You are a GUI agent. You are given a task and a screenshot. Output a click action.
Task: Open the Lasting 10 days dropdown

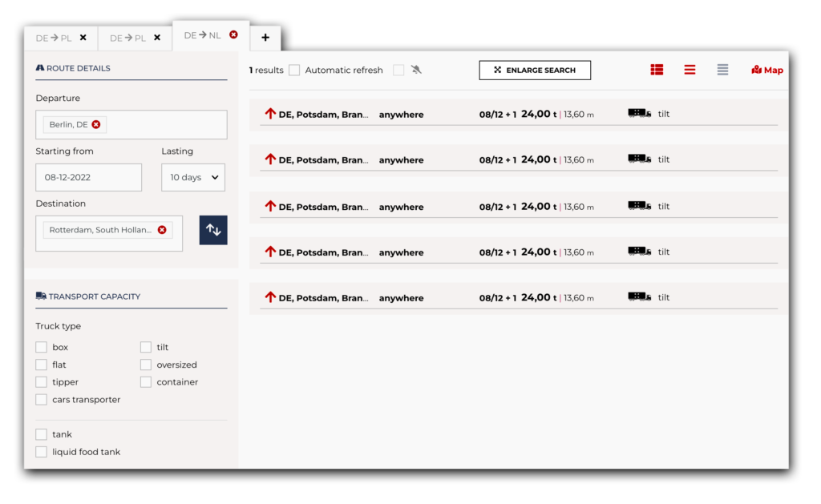[193, 177]
